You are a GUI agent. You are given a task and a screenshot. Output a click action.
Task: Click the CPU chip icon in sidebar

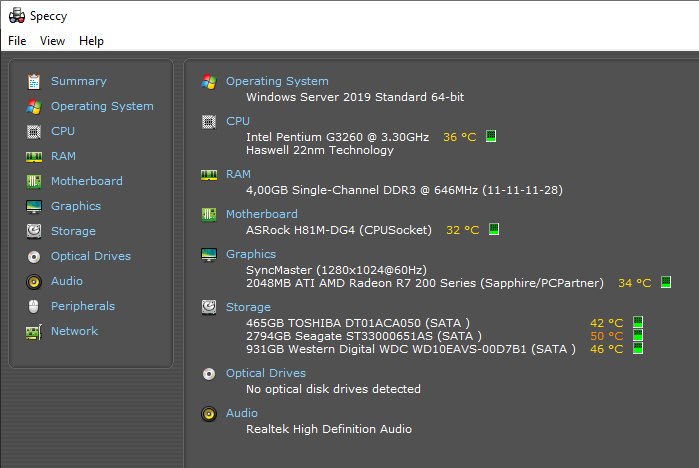(x=34, y=131)
